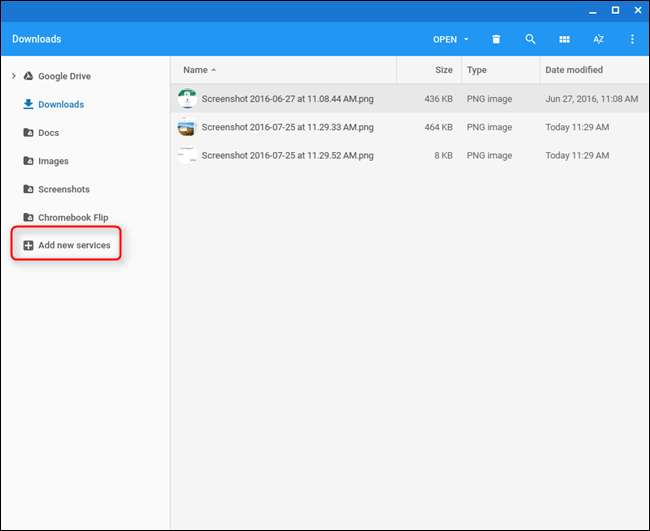Screen dimensions: 650x531
Task: Click the Google Drive icon in sidebar
Action: point(28,76)
